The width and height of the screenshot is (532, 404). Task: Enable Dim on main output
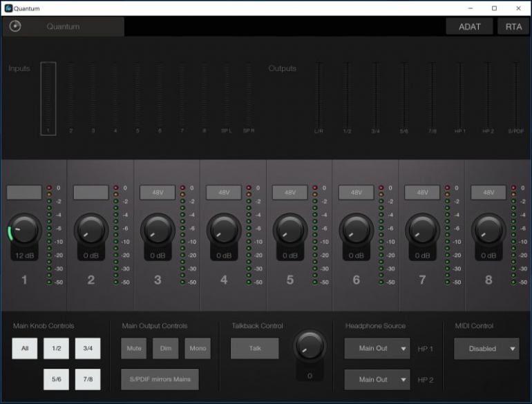tap(166, 348)
